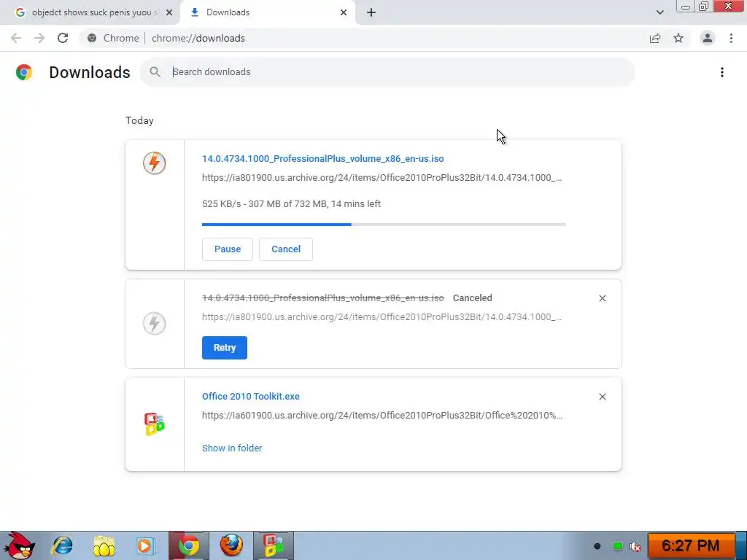Open the Chrome main three-dot menu
The width and height of the screenshot is (747, 560).
coord(731,38)
